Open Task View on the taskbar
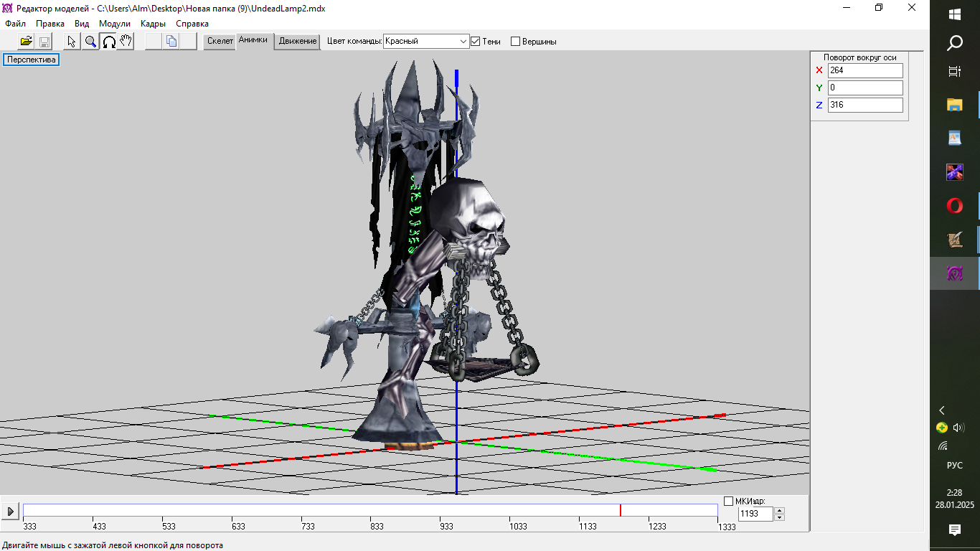 tap(955, 72)
